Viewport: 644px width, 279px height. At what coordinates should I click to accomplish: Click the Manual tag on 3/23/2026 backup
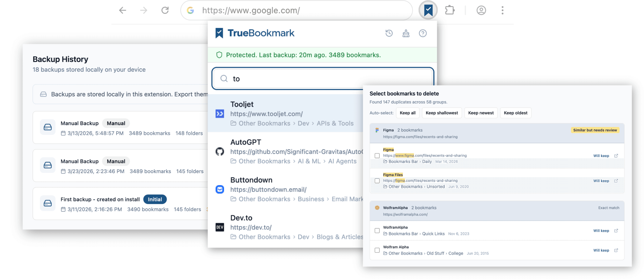116,161
